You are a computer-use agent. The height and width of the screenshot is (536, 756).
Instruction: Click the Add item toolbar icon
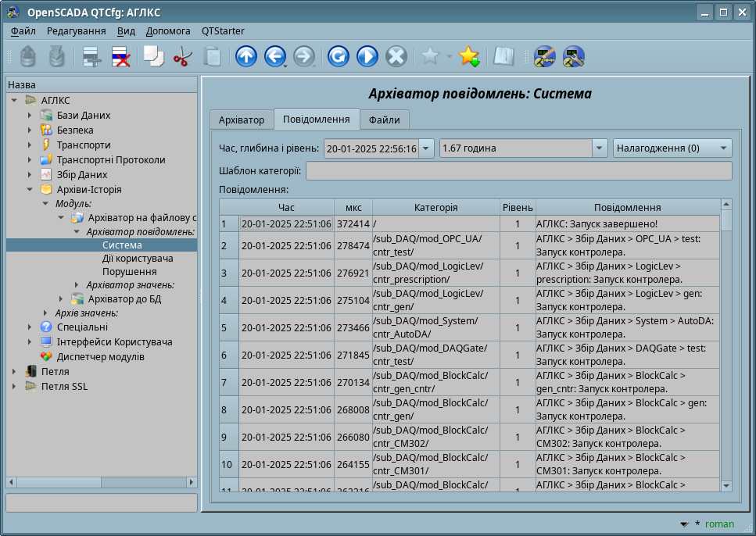coord(92,56)
